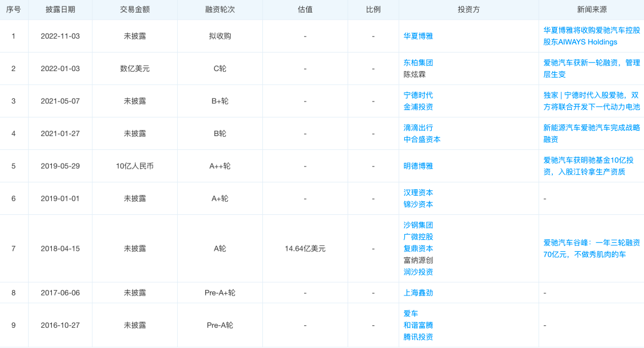Select column header 序号
The image size is (644, 348).
click(x=14, y=10)
